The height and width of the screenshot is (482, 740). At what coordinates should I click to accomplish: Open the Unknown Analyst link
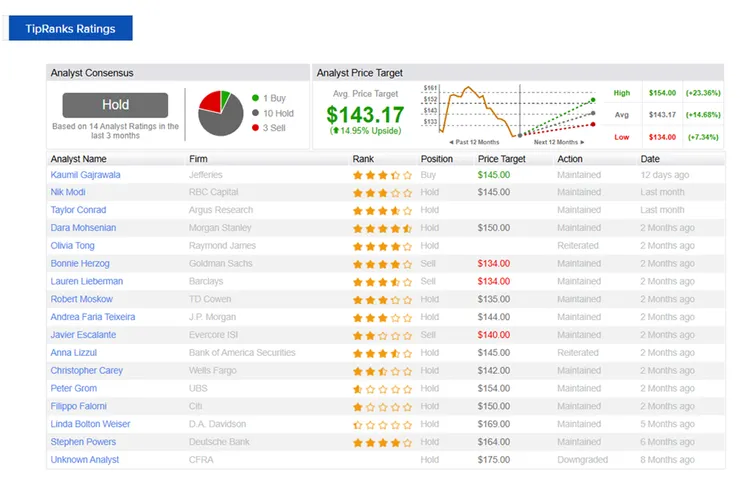pos(85,460)
